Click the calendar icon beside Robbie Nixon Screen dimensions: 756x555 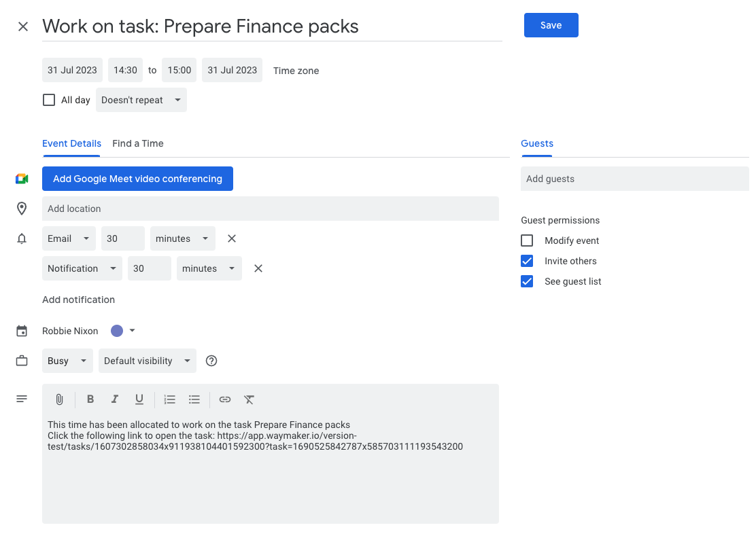(22, 331)
